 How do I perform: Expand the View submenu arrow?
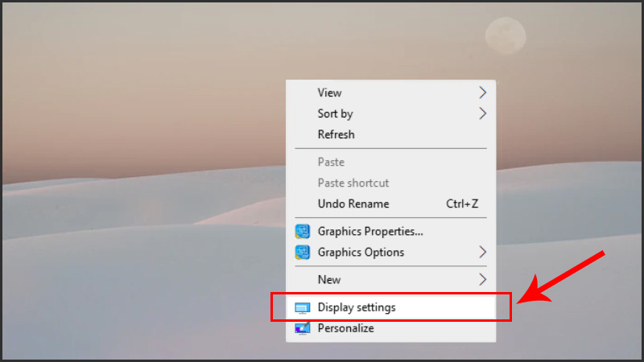pyautogui.click(x=483, y=93)
